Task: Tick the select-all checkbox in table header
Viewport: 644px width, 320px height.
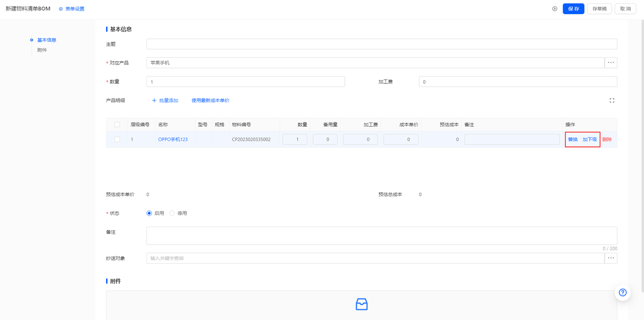Action: [117, 125]
